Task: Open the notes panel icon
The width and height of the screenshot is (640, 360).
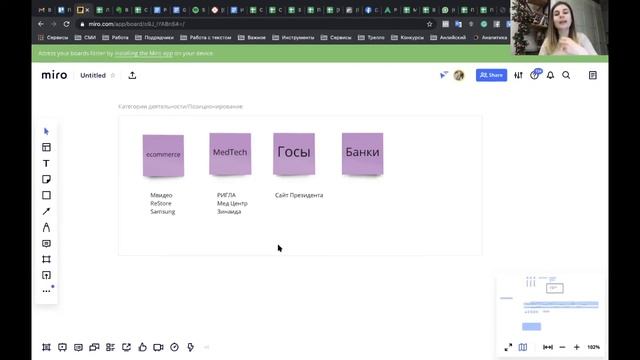Action: 593,75
